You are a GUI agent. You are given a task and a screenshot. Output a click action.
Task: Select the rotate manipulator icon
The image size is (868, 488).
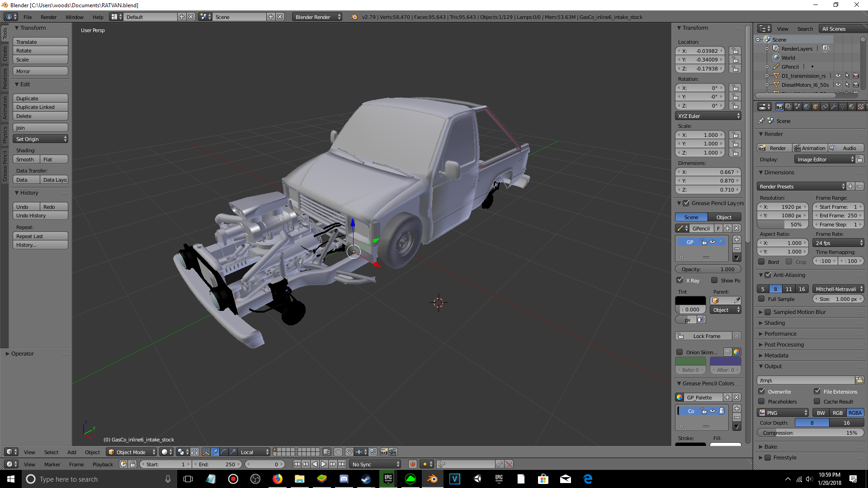(x=224, y=452)
